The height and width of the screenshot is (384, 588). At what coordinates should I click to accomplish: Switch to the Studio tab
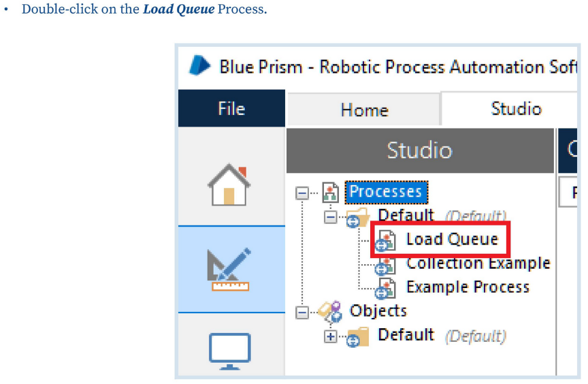point(516,109)
